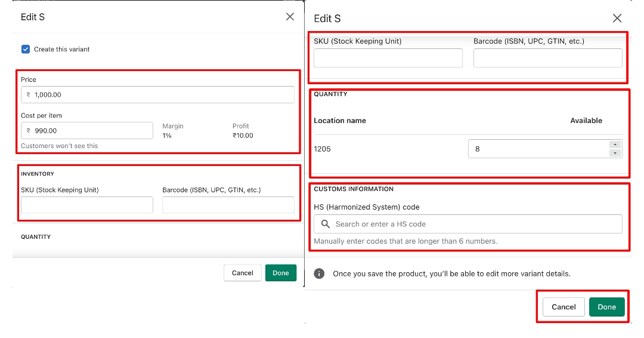The width and height of the screenshot is (644, 338).
Task: Select the location name 1205 text
Action: (322, 149)
